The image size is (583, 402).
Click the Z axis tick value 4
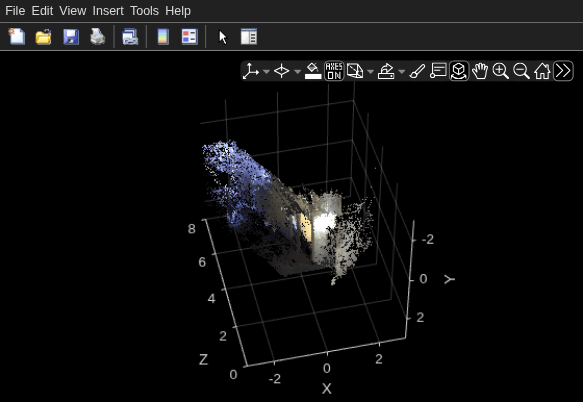(x=212, y=298)
